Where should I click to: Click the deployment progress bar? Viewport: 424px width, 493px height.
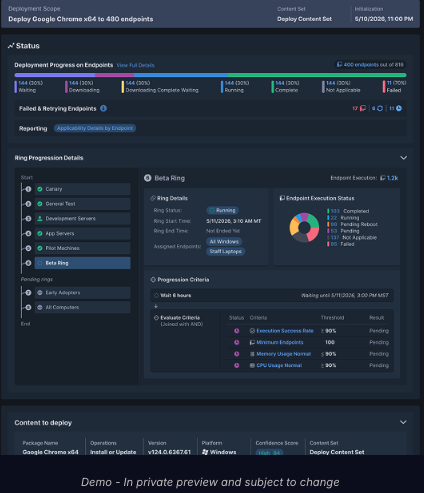(x=210, y=75)
